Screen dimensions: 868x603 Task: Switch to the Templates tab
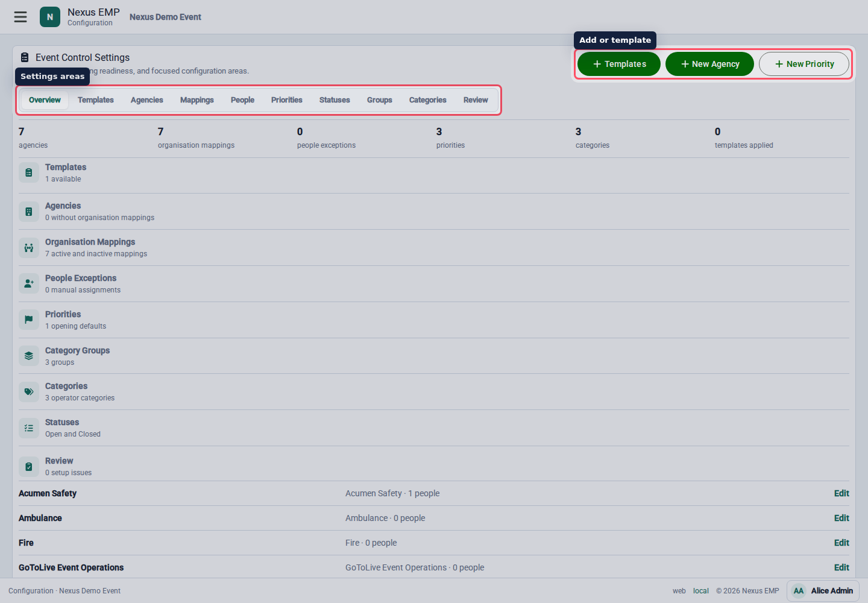point(96,100)
